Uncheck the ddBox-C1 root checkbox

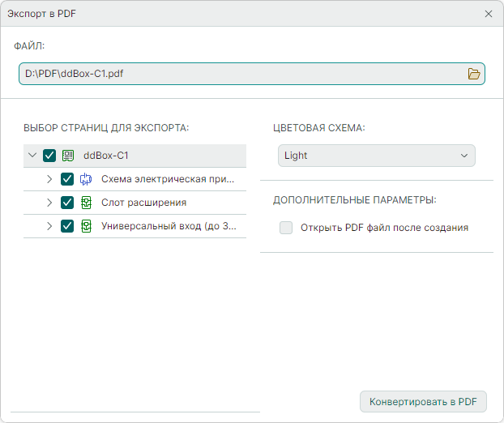point(49,156)
